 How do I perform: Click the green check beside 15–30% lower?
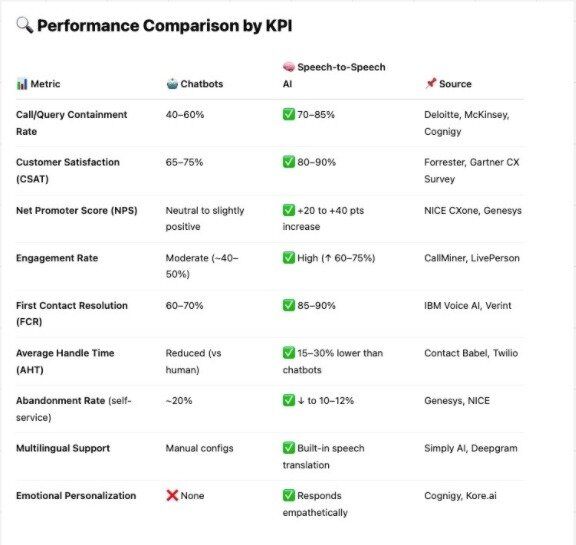click(289, 353)
